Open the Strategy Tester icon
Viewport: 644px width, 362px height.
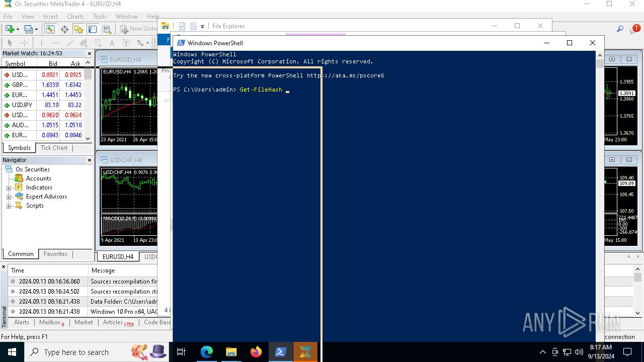coord(107,29)
